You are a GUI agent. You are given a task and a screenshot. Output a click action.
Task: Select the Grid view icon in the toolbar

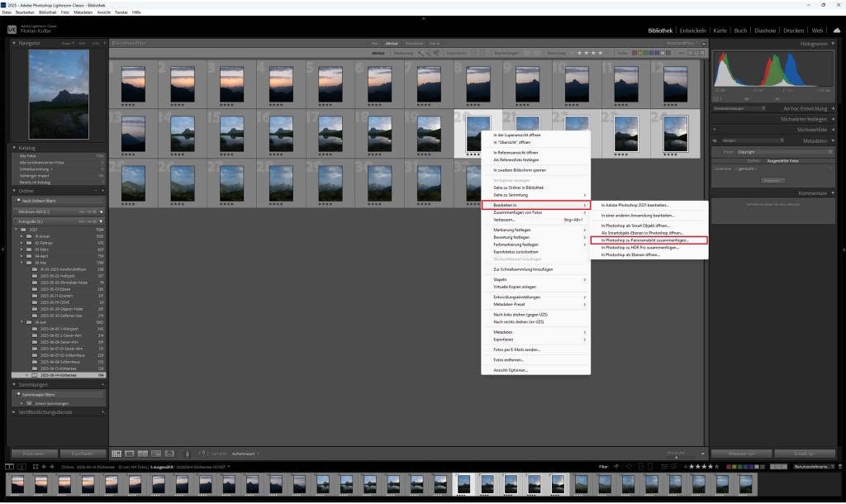pyautogui.click(x=116, y=454)
